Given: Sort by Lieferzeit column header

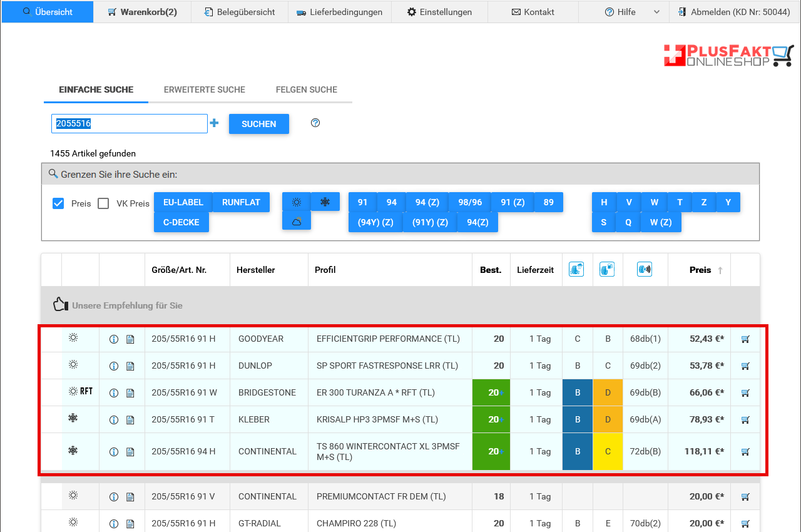Looking at the screenshot, I should (x=536, y=270).
